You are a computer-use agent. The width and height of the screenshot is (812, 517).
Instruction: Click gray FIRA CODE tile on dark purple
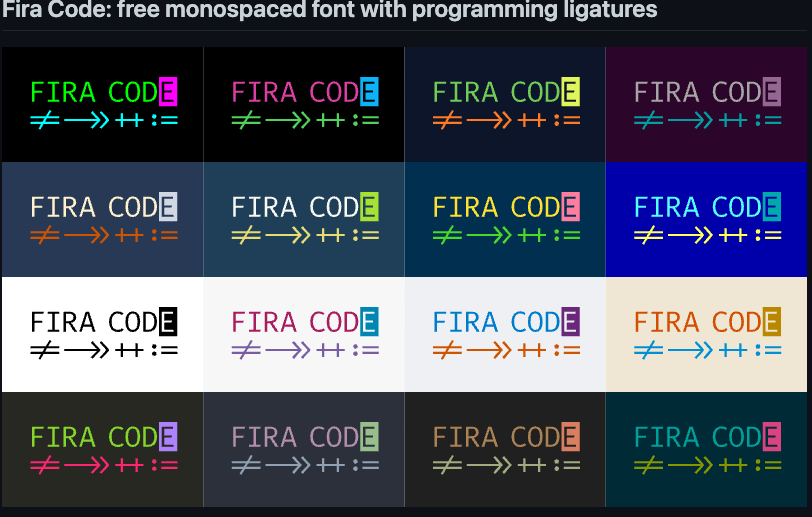click(x=706, y=104)
